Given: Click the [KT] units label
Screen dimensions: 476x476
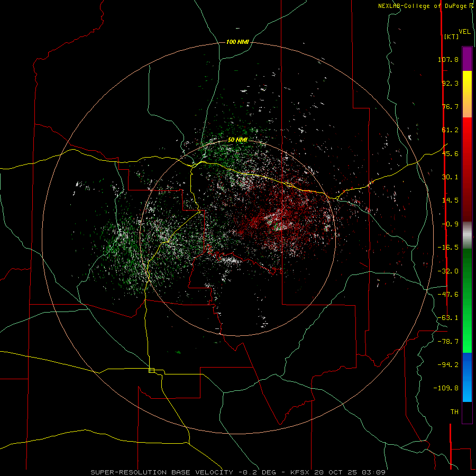Looking at the screenshot, I should click(451, 36).
